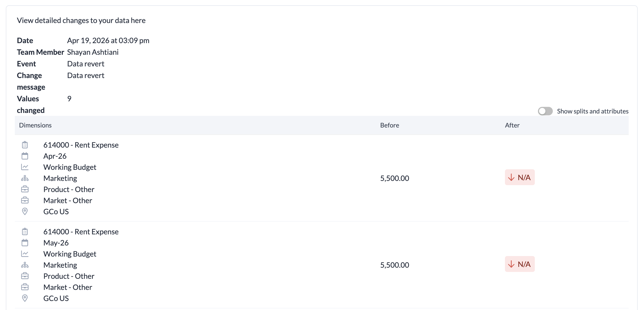
Task: Click the first 614000 - Rent Expense row label
Action: (81, 145)
